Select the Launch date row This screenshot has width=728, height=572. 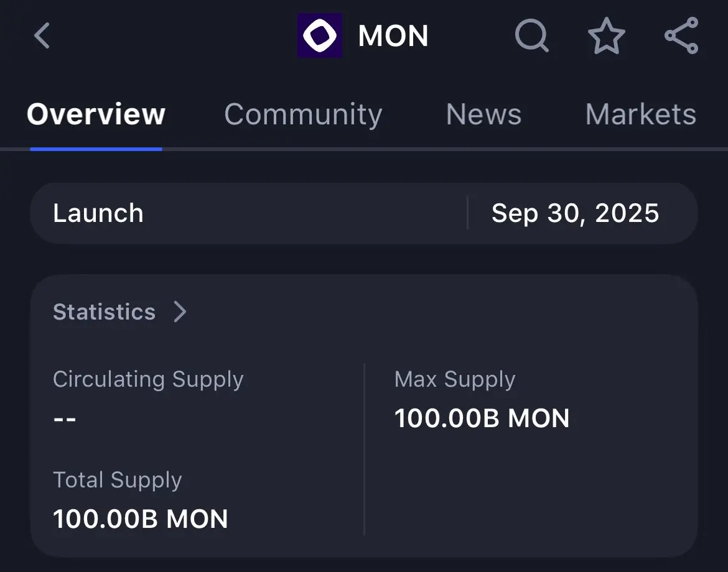point(364,213)
